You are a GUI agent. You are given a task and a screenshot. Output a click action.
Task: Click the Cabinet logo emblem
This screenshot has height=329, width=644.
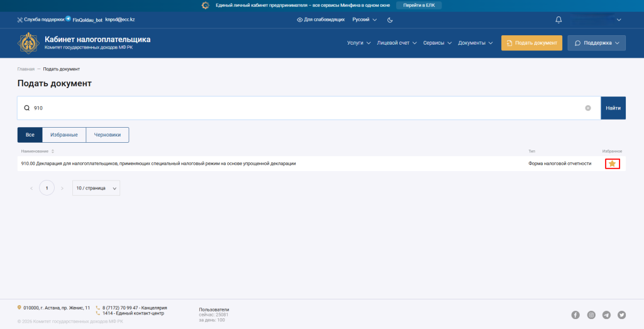tap(28, 43)
